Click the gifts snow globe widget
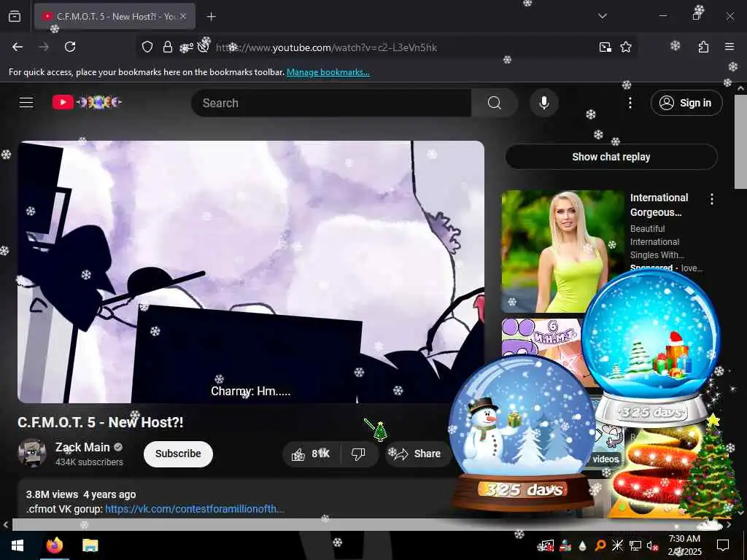Screen dimensions: 747x560 point(651,348)
